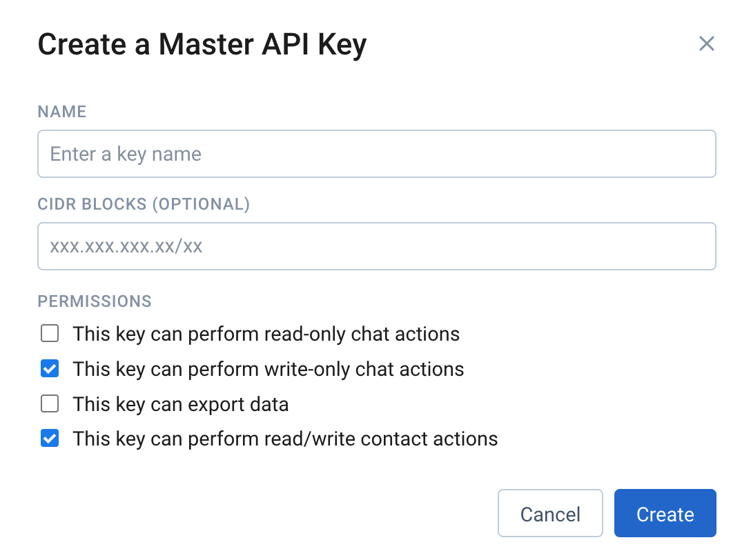751x560 pixels.
Task: Click the 'Create a Master API Key' title
Action: point(202,45)
